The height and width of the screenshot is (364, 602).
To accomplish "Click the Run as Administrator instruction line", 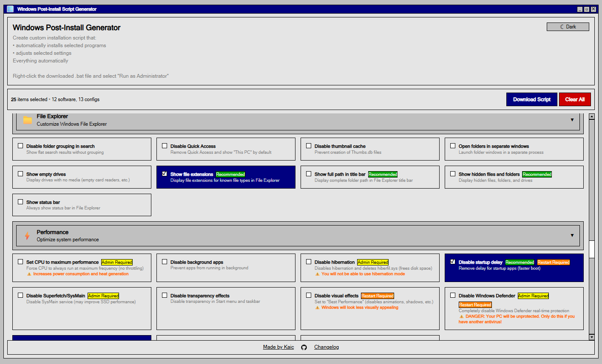I will pos(91,76).
